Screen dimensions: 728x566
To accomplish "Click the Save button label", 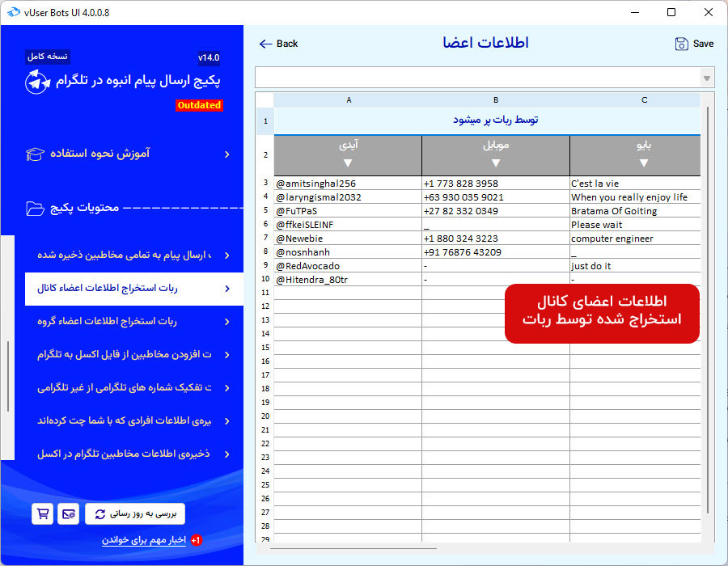I will [703, 44].
